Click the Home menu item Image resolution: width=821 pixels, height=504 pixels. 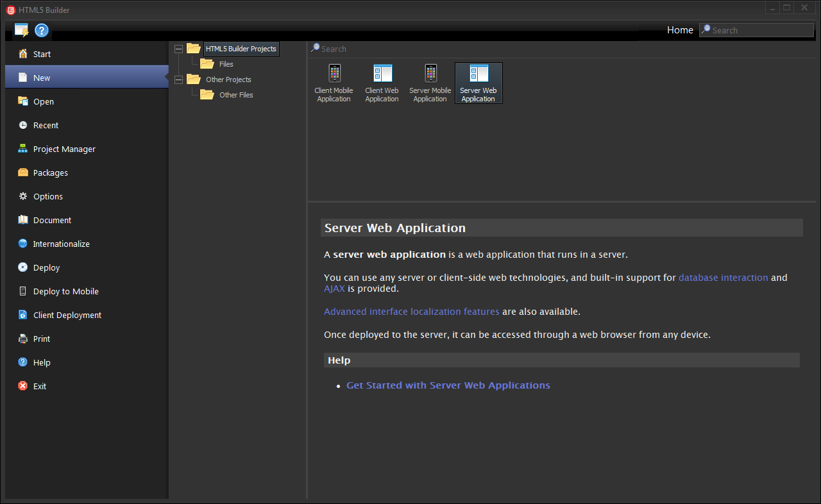point(680,29)
